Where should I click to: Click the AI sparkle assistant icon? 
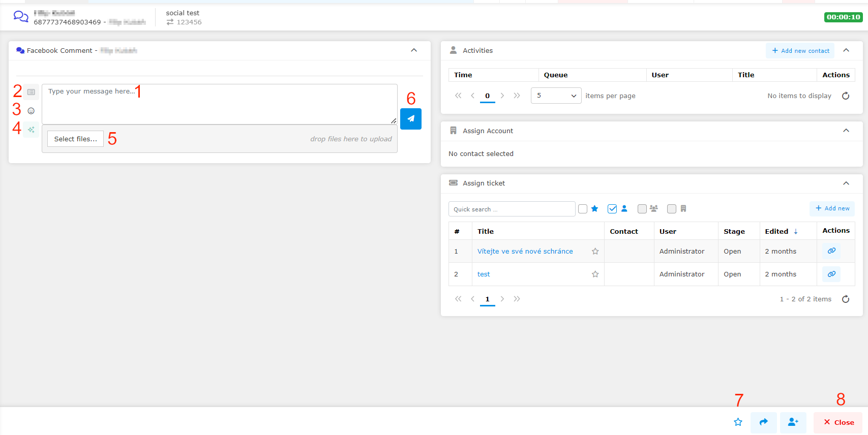pyautogui.click(x=31, y=130)
